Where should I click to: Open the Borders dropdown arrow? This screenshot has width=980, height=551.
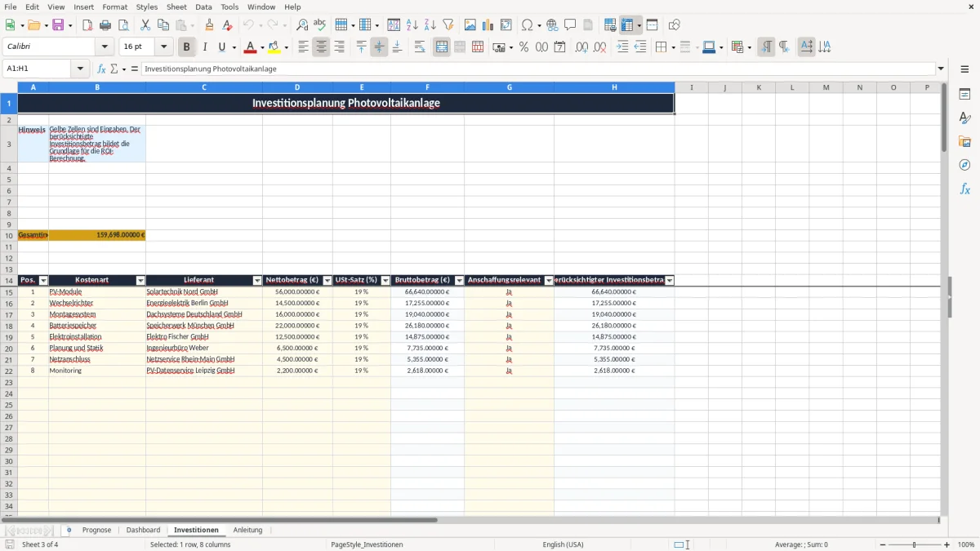click(672, 47)
